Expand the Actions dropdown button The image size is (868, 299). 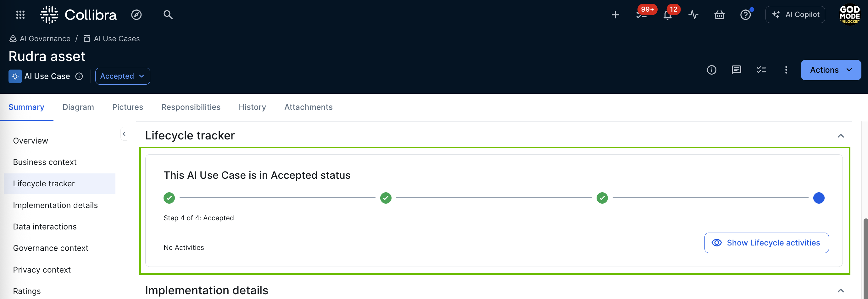click(x=831, y=70)
